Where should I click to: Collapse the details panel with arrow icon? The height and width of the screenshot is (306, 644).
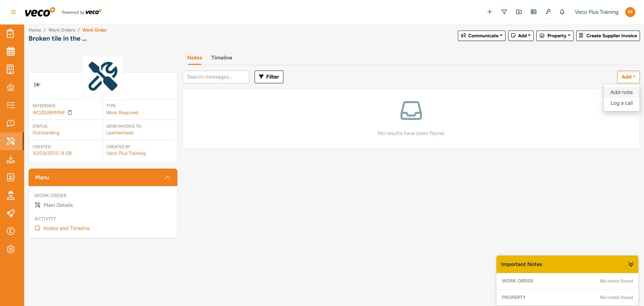click(38, 85)
